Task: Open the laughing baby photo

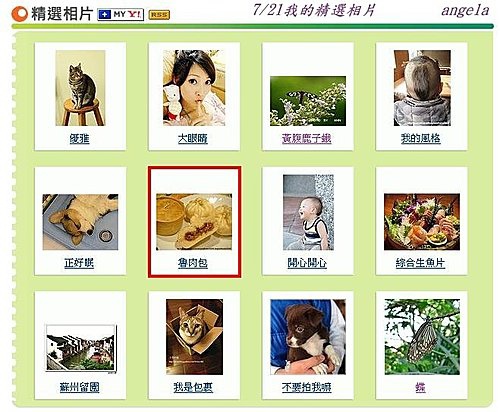Action: [x=308, y=212]
